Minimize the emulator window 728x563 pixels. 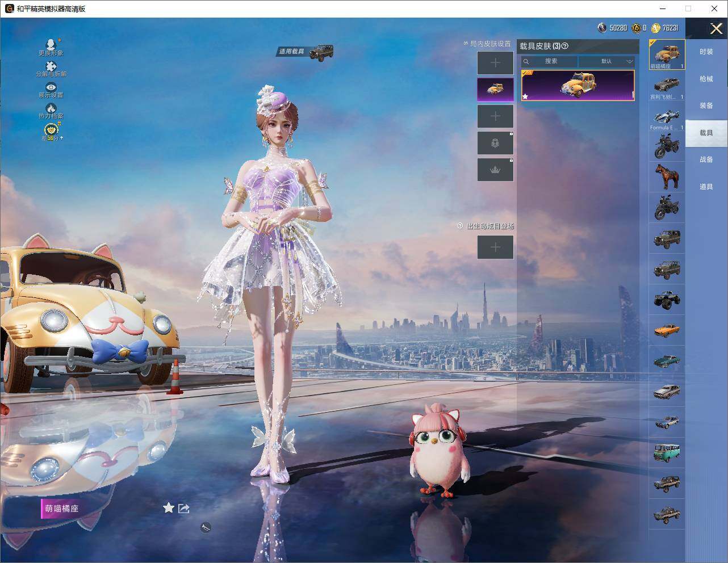click(x=663, y=9)
